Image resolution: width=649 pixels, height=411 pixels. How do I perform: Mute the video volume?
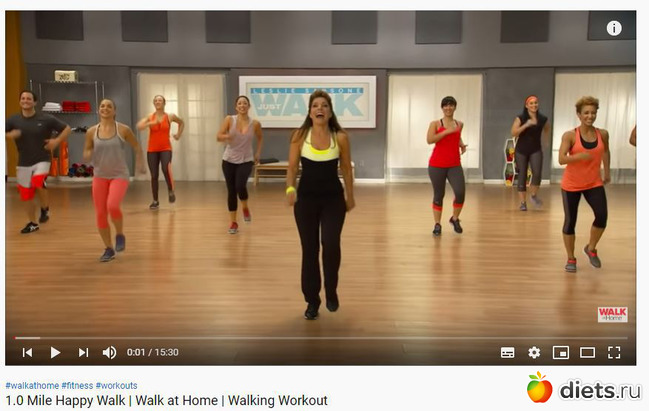pos(110,352)
